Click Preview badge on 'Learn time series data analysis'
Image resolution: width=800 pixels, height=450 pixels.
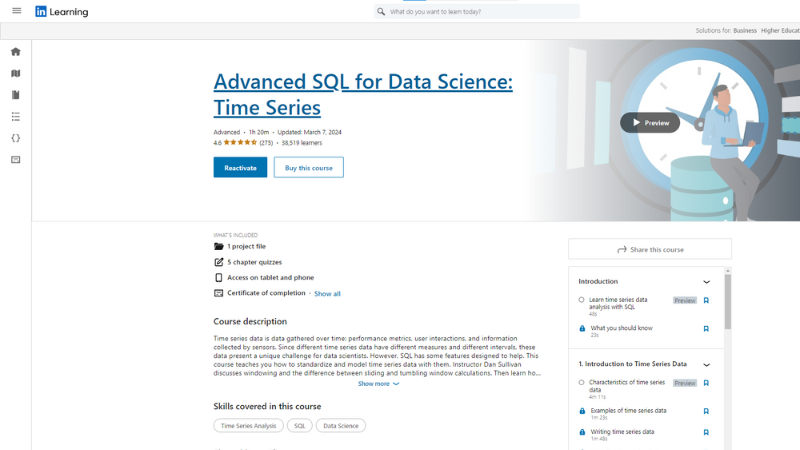(x=685, y=301)
